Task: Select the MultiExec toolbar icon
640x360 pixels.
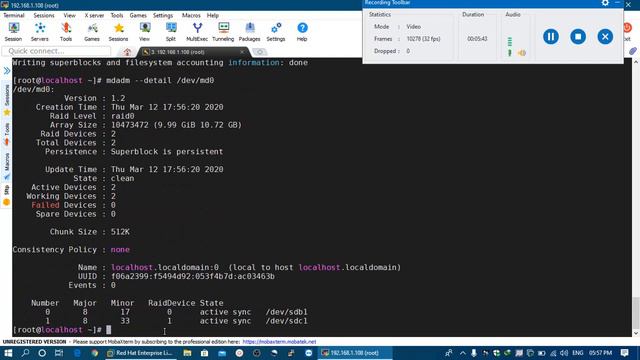Action: [197, 32]
